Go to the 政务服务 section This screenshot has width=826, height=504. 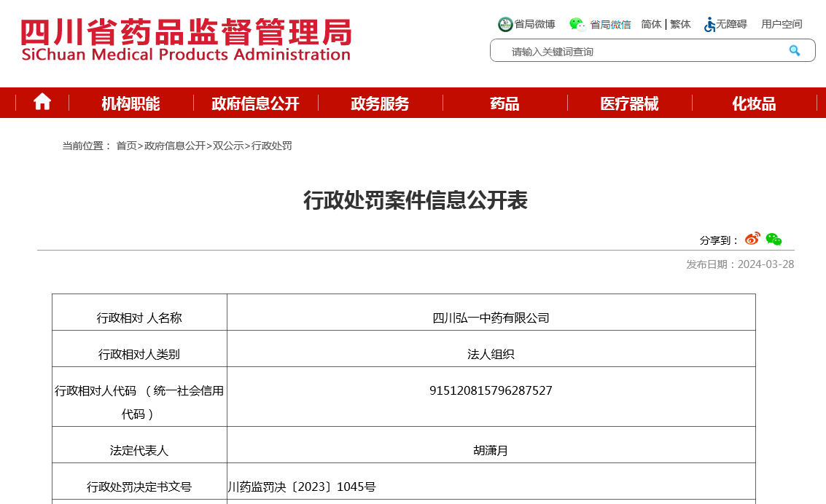tap(380, 103)
